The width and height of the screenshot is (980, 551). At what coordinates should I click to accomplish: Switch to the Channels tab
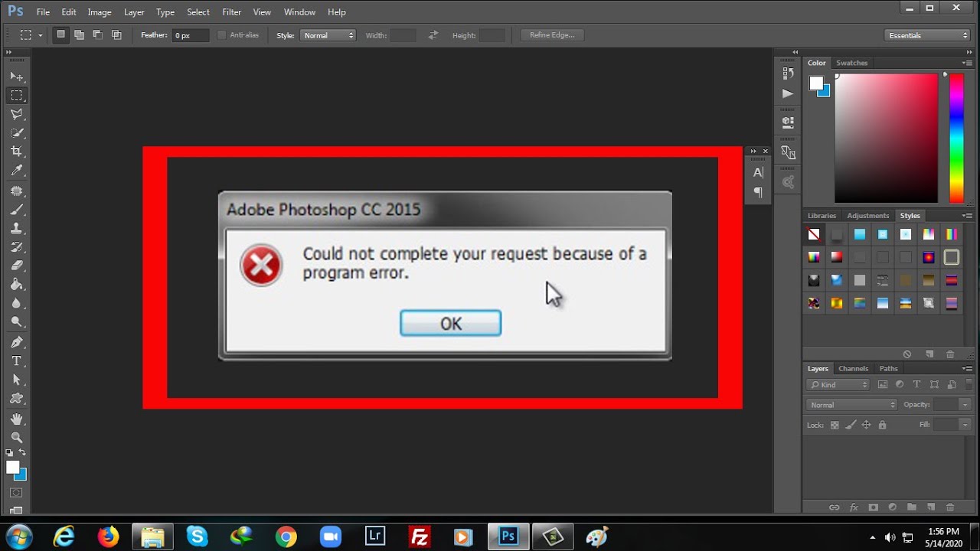pos(853,368)
